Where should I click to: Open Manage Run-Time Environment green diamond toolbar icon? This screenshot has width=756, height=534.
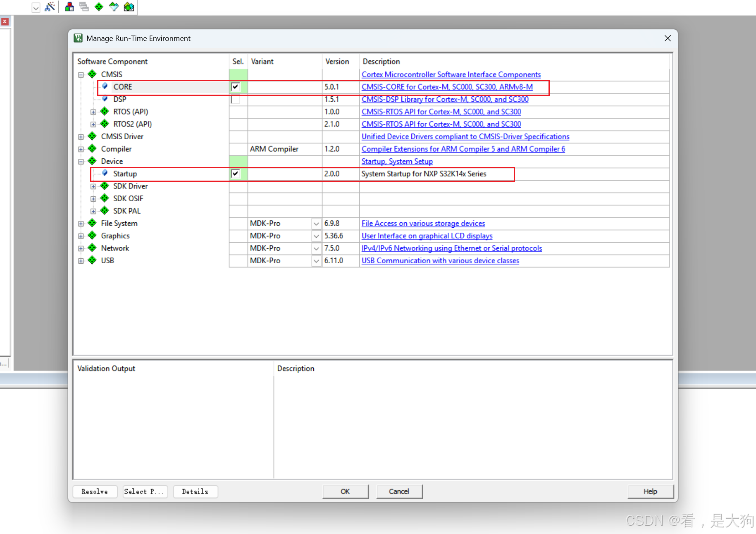pos(99,7)
